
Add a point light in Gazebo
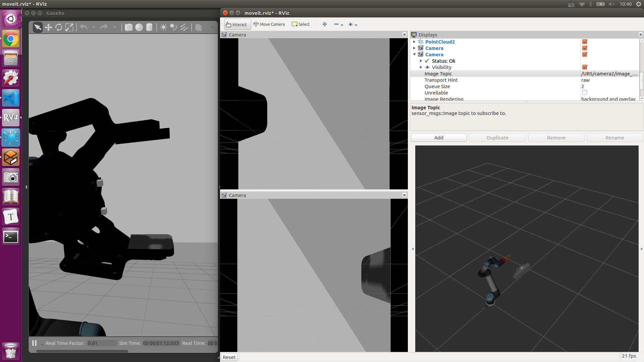pyautogui.click(x=163, y=27)
